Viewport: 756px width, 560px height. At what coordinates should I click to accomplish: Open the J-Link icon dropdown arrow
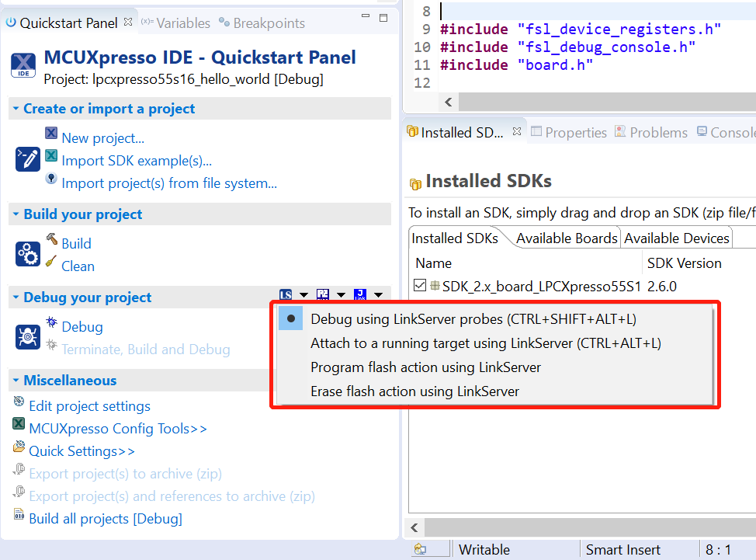point(378,295)
